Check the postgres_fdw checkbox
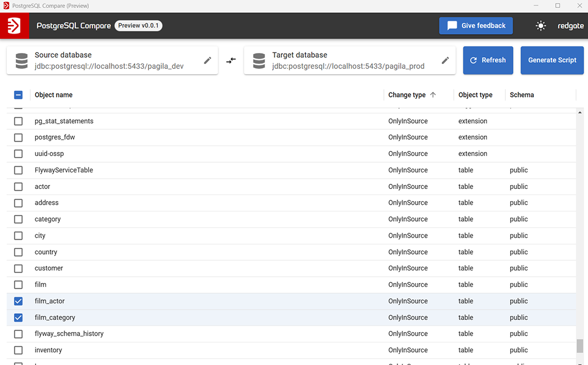 (x=18, y=138)
